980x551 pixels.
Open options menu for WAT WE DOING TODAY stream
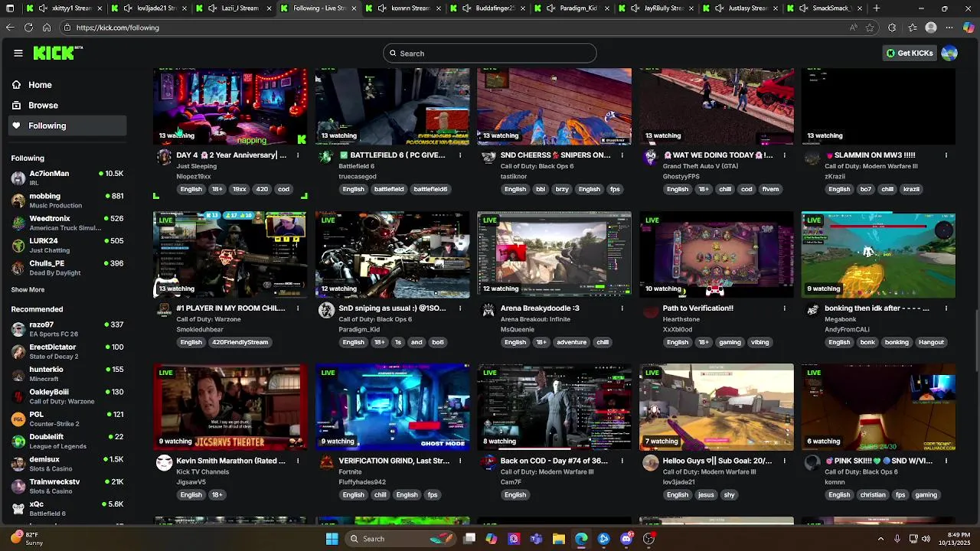pyautogui.click(x=784, y=155)
